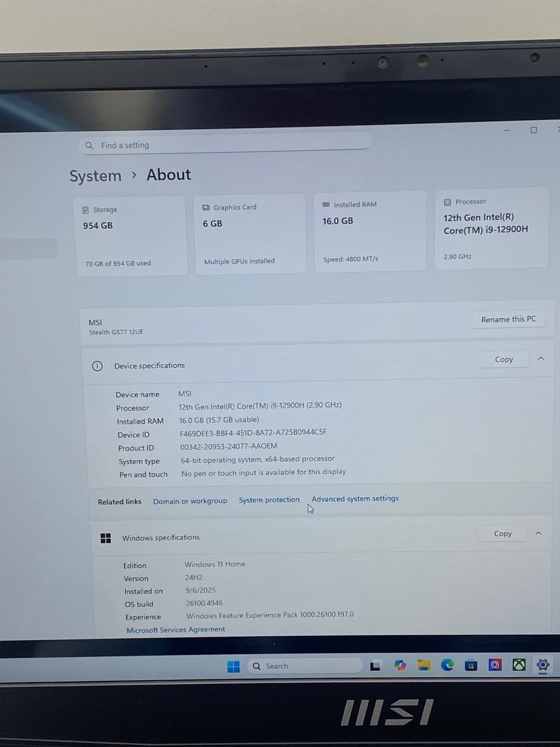
Task: Click the "MSI" value beside Device name
Action: tap(185, 394)
